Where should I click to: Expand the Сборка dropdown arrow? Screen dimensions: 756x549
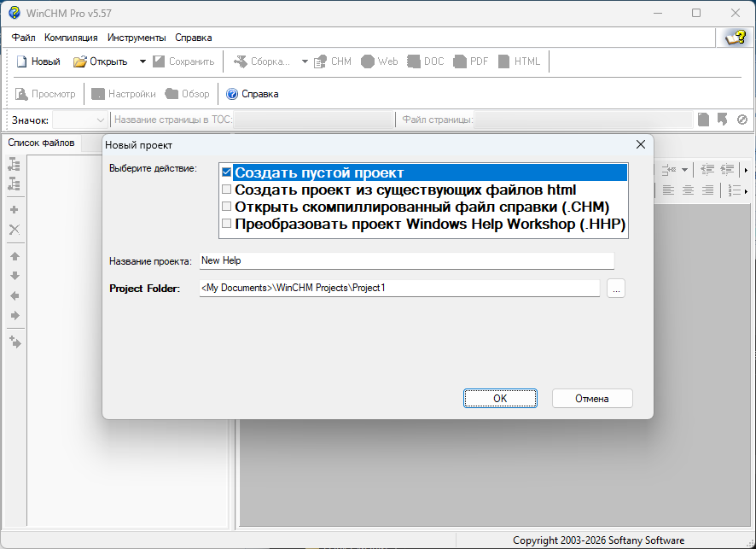(x=305, y=61)
